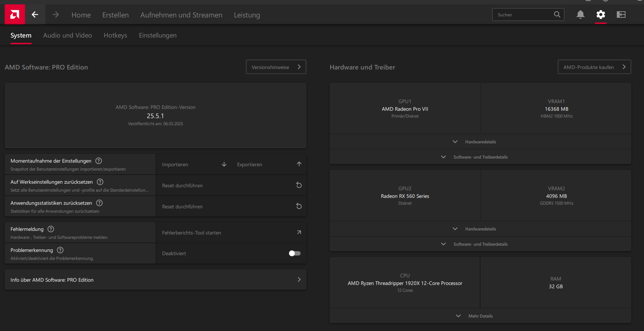Expand Hardwaredetails for Radeon RX 560
The height and width of the screenshot is (331, 644).
(x=480, y=229)
